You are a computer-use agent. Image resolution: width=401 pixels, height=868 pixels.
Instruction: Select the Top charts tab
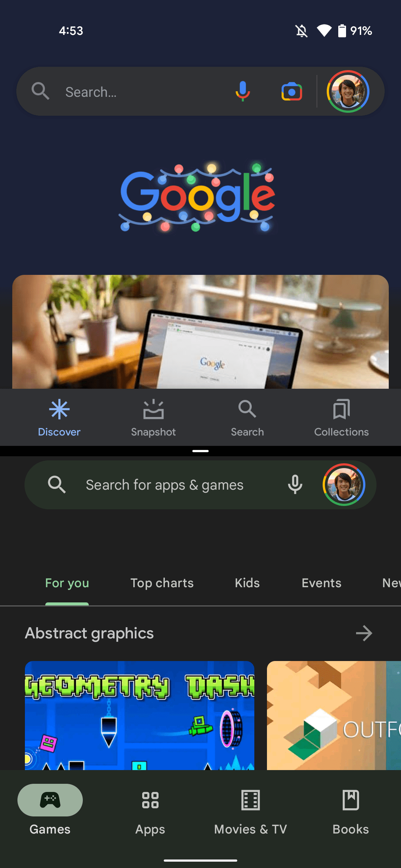(x=162, y=583)
